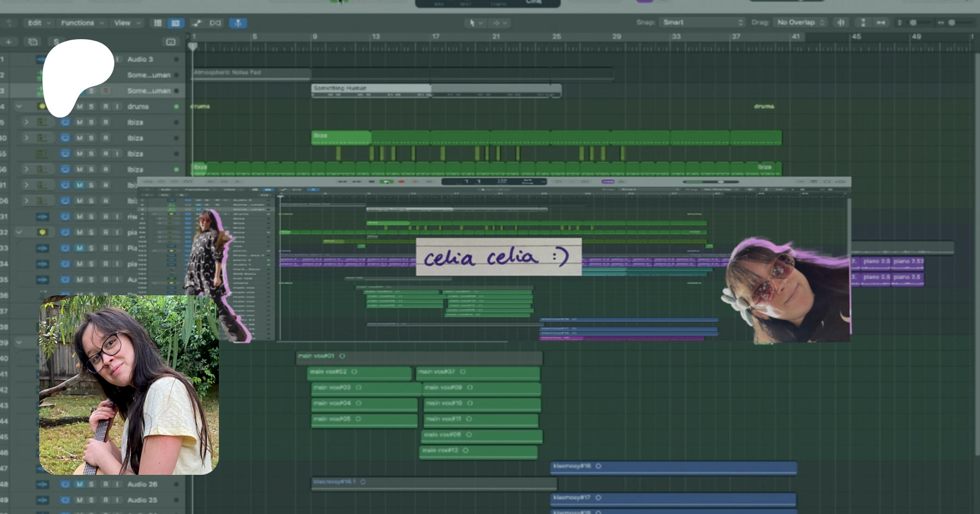Click the list view icon
Screen dimensions: 980x514
click(175, 23)
